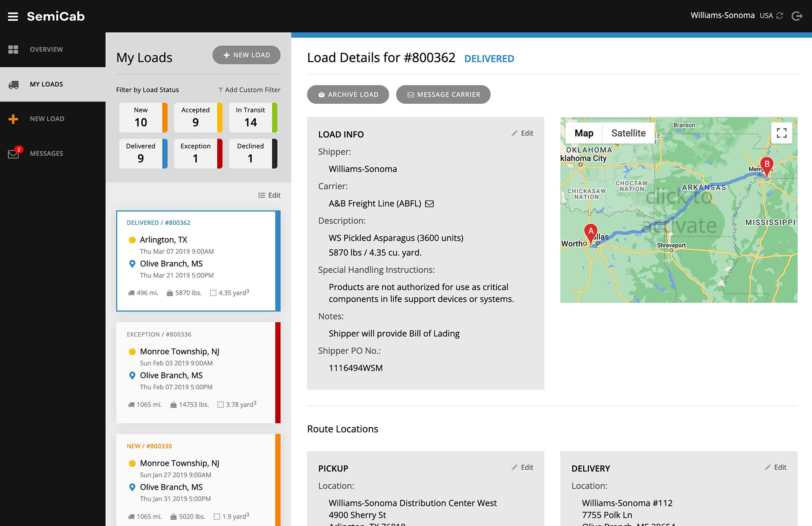
Task: Click the funnel filter icon
Action: 221,90
